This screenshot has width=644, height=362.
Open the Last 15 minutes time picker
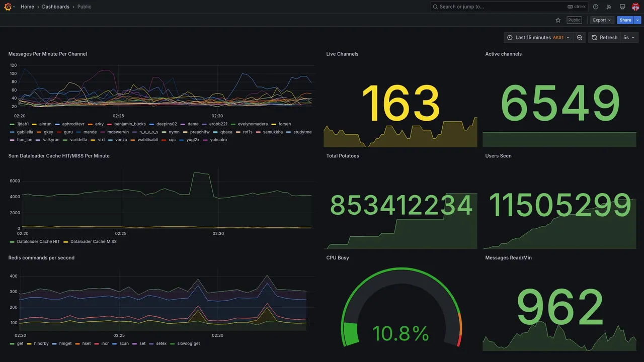[x=538, y=38]
